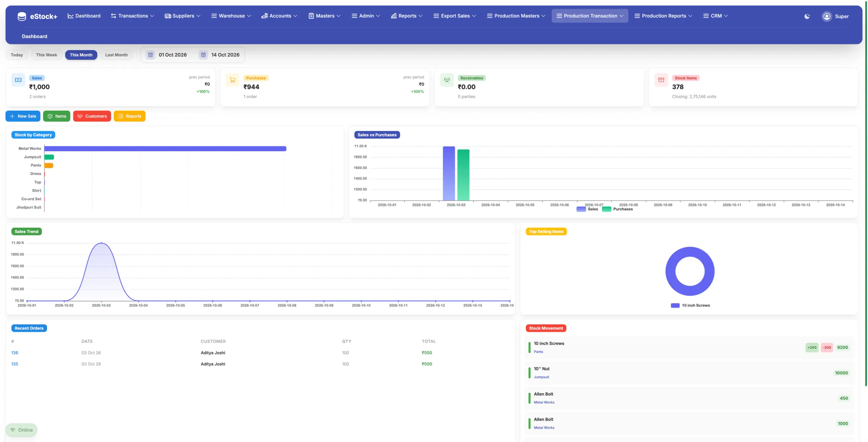The image size is (868, 442).
Task: Click the Suppliers truck icon
Action: click(167, 16)
